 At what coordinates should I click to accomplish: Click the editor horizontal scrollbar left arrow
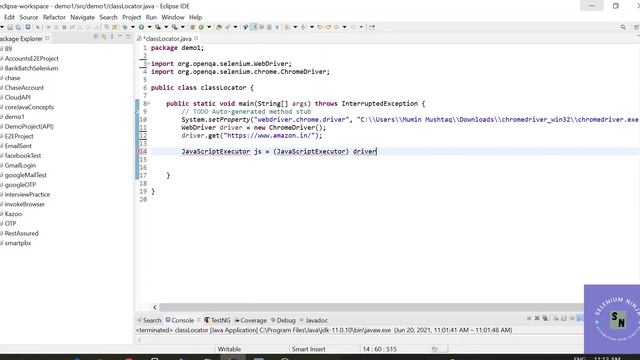[155, 307]
